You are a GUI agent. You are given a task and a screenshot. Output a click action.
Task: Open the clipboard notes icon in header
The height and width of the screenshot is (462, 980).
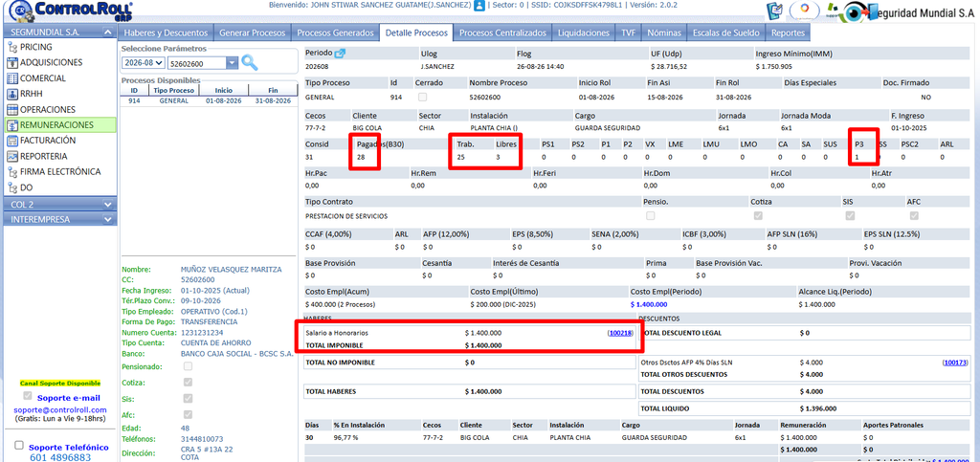(x=773, y=11)
